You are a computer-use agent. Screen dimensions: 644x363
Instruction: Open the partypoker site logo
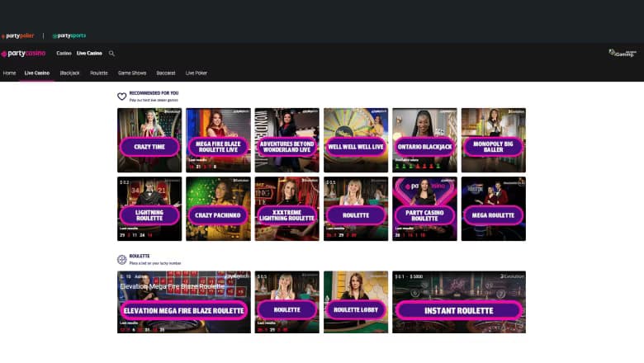[17, 35]
